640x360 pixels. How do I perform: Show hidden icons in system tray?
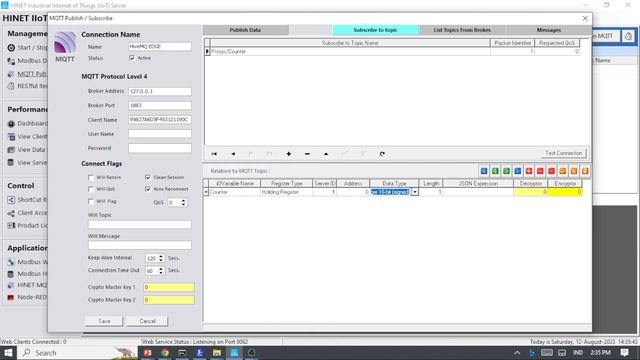point(517,353)
